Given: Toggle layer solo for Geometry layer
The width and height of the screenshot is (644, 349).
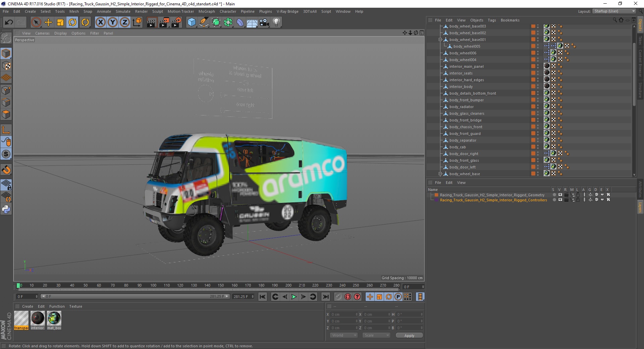Looking at the screenshot, I should (x=554, y=195).
